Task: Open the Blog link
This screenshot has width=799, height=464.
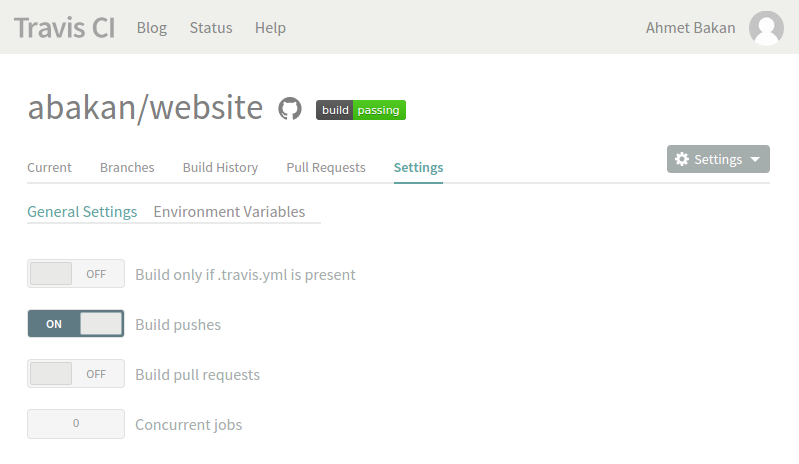Action: click(152, 28)
